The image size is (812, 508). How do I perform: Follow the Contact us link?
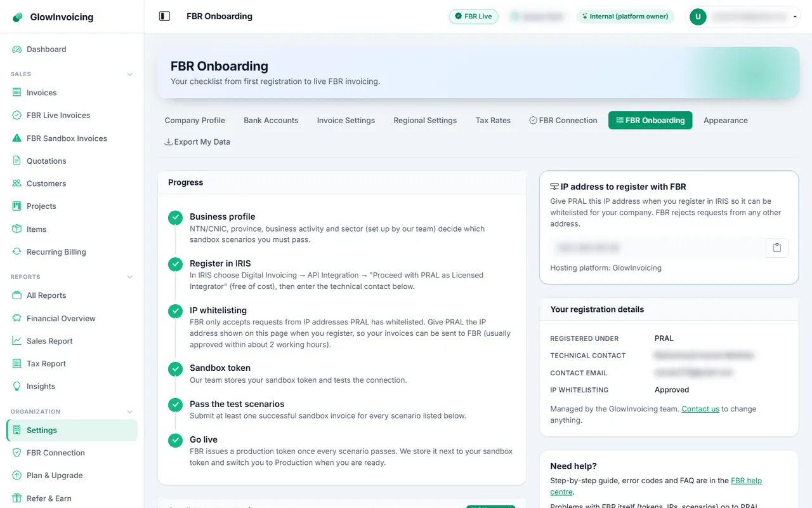(700, 409)
